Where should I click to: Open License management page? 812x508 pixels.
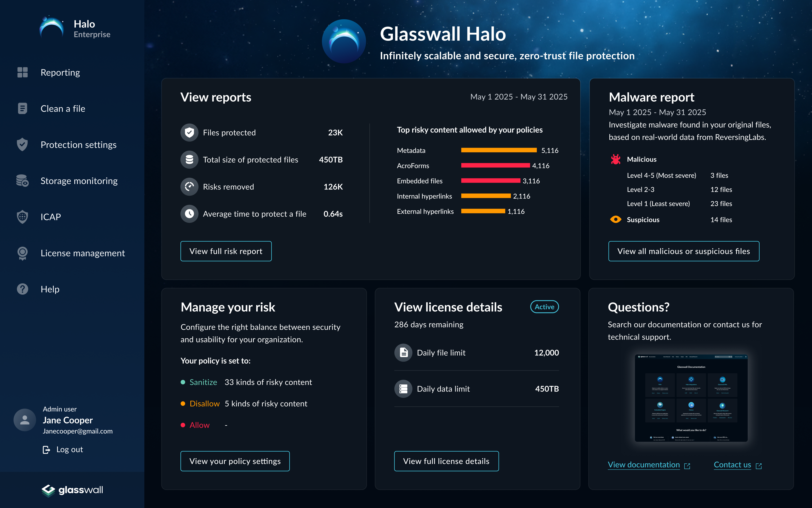click(x=83, y=253)
